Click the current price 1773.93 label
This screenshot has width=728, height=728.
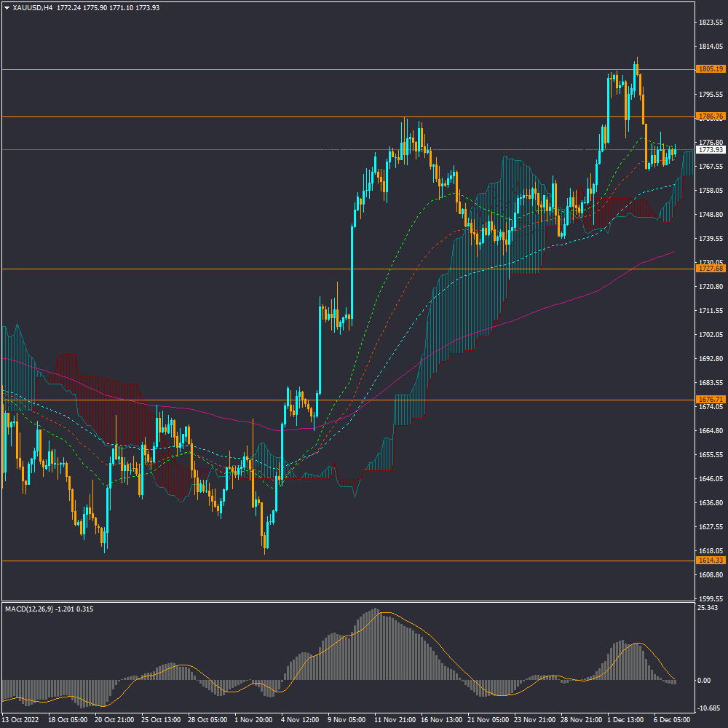710,150
